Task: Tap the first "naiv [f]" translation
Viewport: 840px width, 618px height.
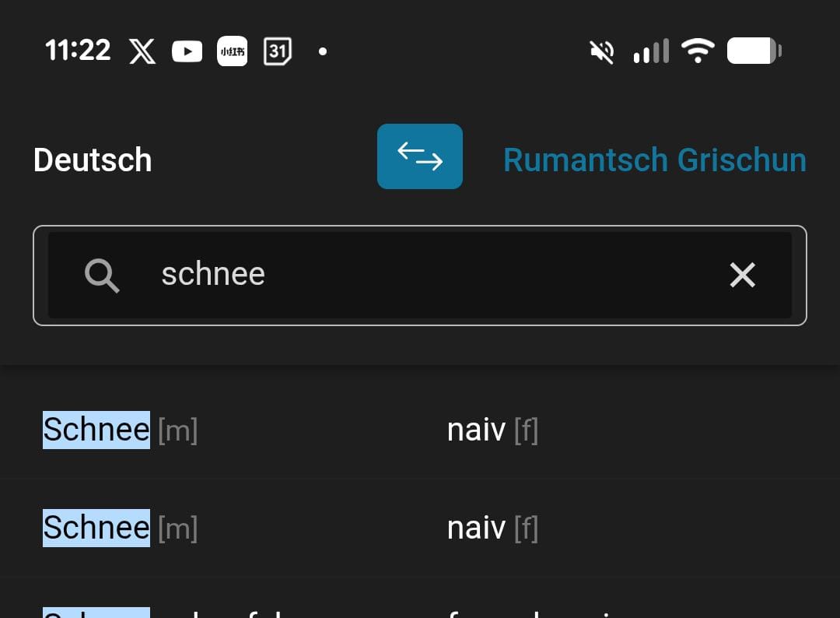Action: 492,430
